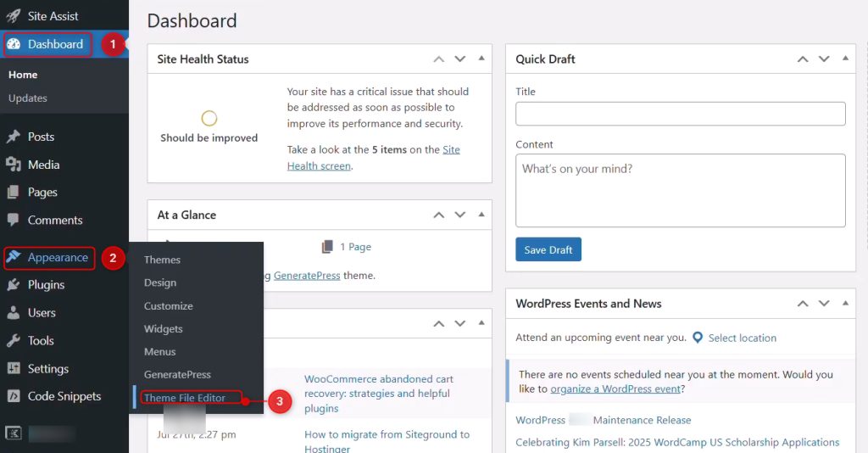
Task: Move Site Health Status panel down
Action: [460, 59]
